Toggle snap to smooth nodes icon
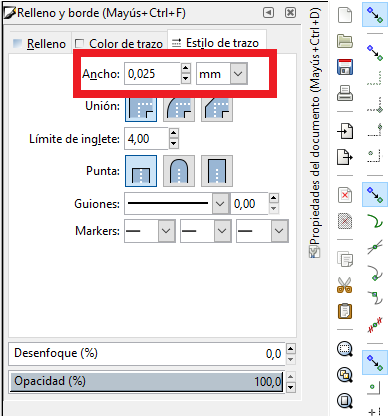 click(375, 298)
